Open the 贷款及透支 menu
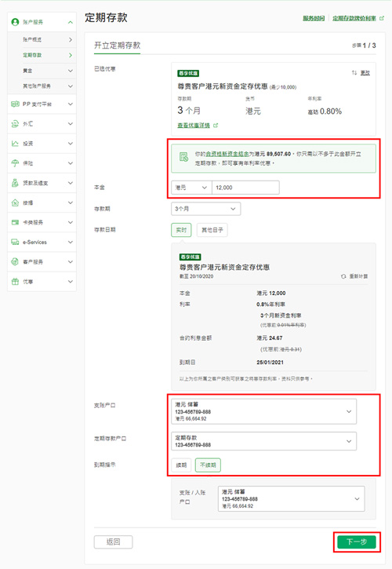The image size is (392, 569). coord(42,183)
